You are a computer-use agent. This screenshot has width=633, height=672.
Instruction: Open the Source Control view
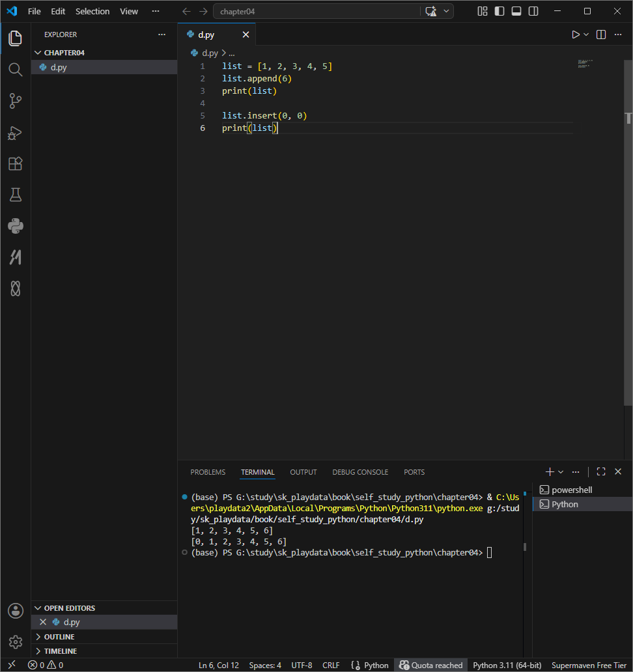click(16, 101)
